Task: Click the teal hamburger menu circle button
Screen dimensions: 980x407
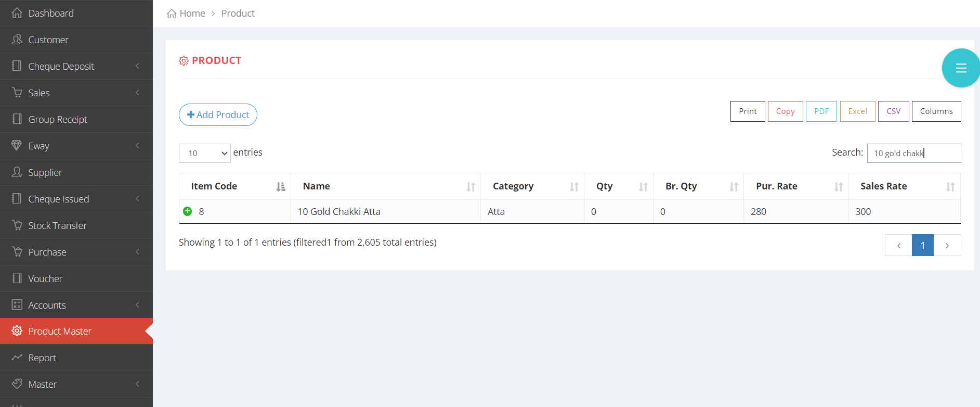Action: coord(960,68)
